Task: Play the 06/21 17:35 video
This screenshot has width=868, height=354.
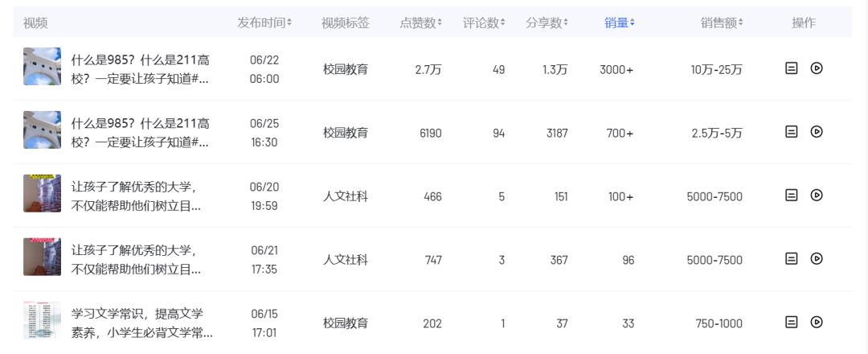Action: 816,259
